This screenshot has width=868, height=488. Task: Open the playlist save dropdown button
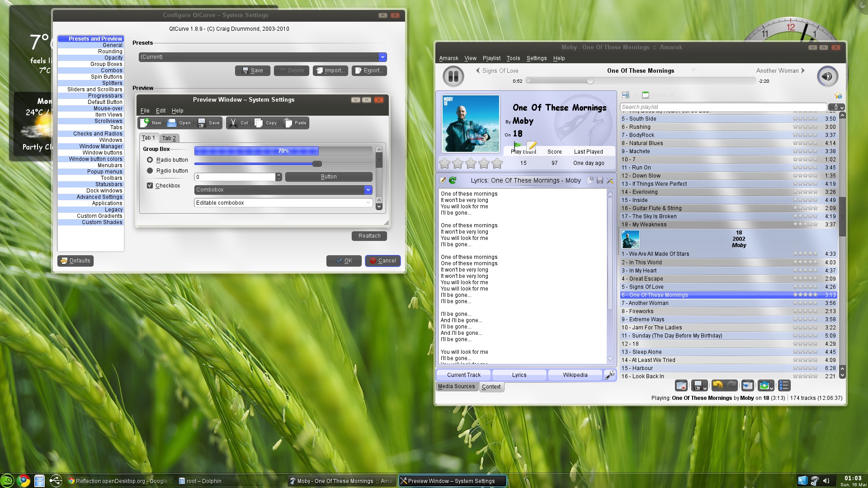(x=699, y=385)
